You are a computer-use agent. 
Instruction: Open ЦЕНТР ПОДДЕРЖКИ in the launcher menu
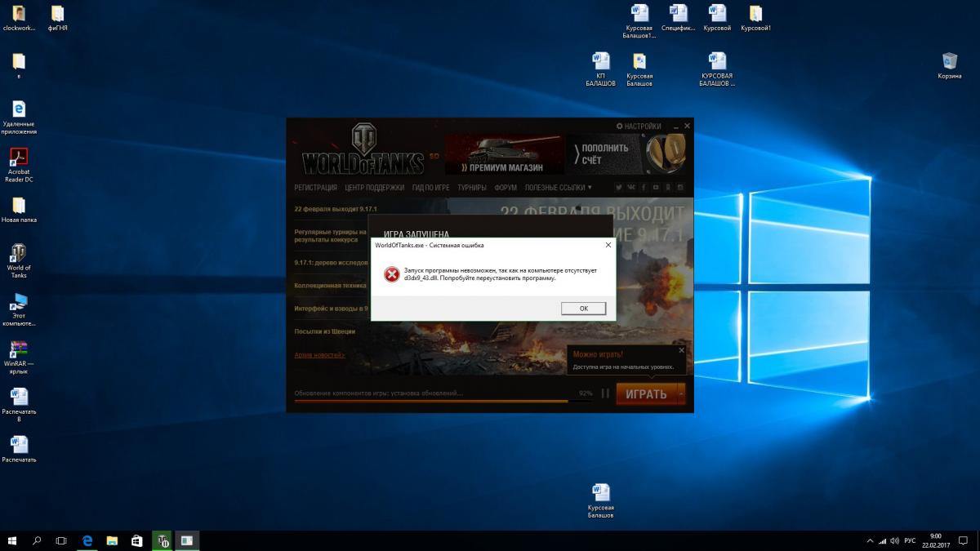pos(374,188)
